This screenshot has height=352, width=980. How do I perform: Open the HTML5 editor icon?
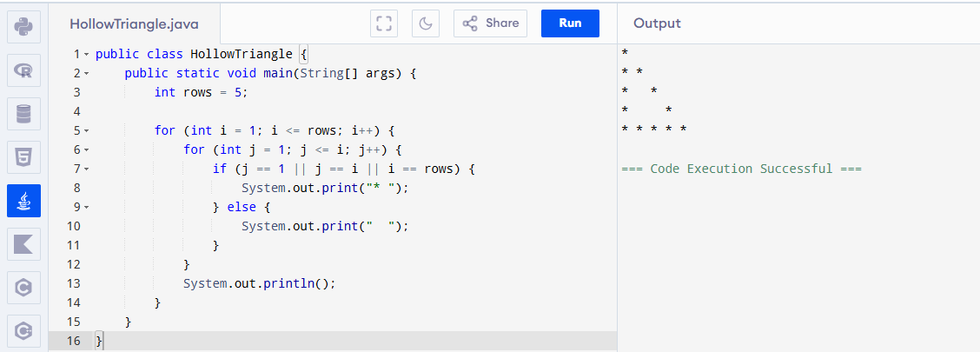pyautogui.click(x=23, y=157)
